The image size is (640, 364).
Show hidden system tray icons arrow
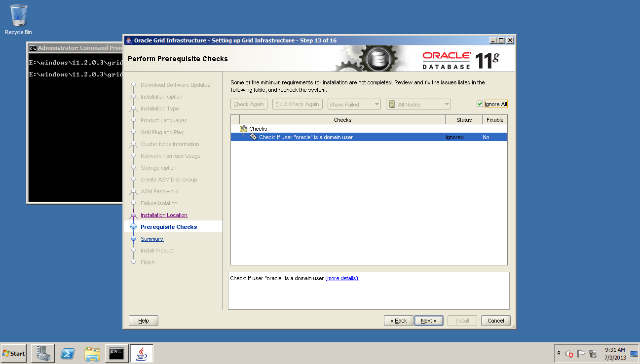coord(559,353)
